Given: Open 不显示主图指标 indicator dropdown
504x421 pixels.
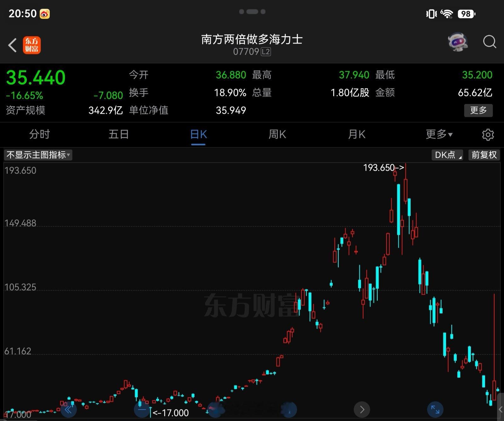Looking at the screenshot, I should [38, 155].
